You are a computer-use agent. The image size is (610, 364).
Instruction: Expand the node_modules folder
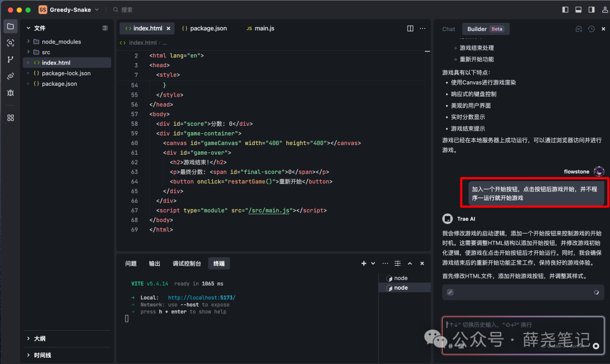28,41
